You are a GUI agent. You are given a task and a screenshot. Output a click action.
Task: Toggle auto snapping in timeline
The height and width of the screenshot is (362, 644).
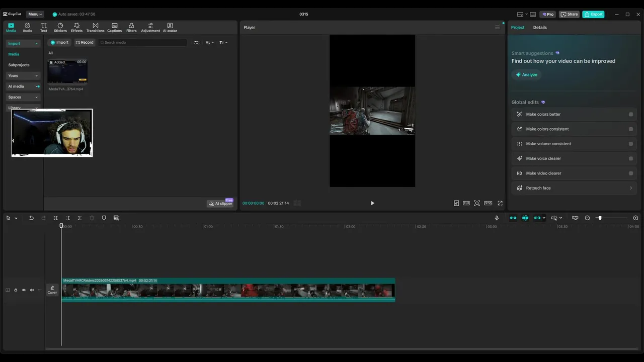click(525, 218)
